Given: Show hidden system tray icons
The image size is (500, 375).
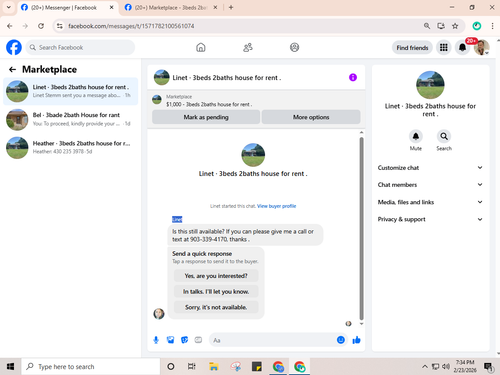Looking at the screenshot, I should tap(425, 367).
